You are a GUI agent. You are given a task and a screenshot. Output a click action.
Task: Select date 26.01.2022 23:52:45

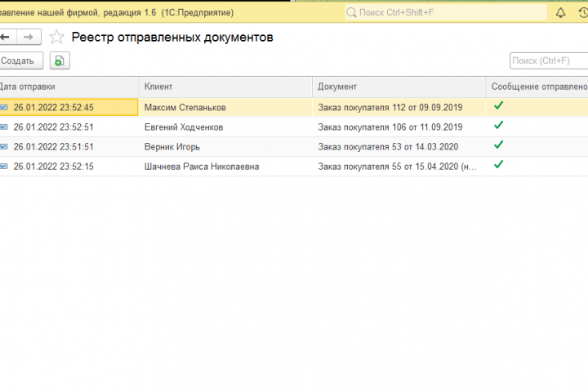54,108
